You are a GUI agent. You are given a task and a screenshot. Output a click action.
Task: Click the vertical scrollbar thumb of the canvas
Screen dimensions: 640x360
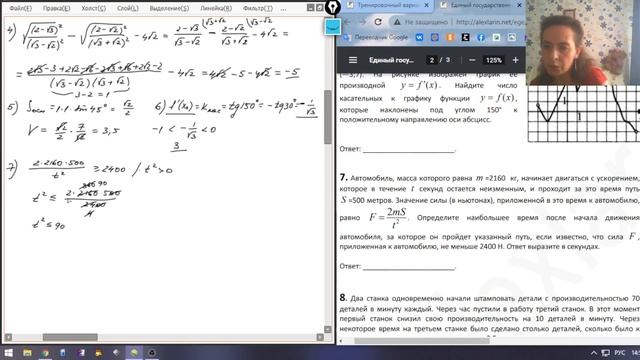coord(328,117)
